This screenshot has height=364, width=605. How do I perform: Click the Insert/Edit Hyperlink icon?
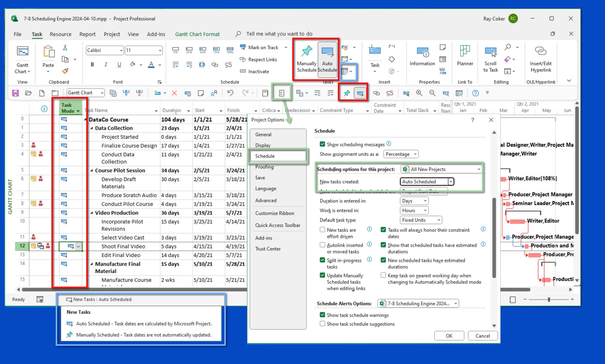click(x=540, y=51)
